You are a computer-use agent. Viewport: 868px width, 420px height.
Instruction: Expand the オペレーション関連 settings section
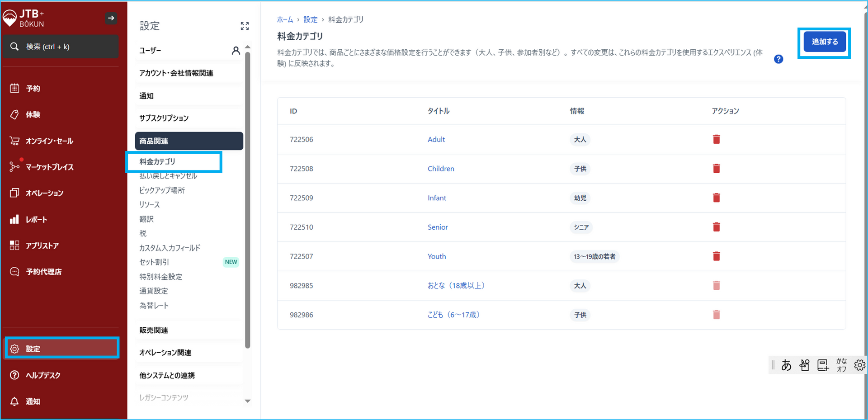(x=165, y=353)
